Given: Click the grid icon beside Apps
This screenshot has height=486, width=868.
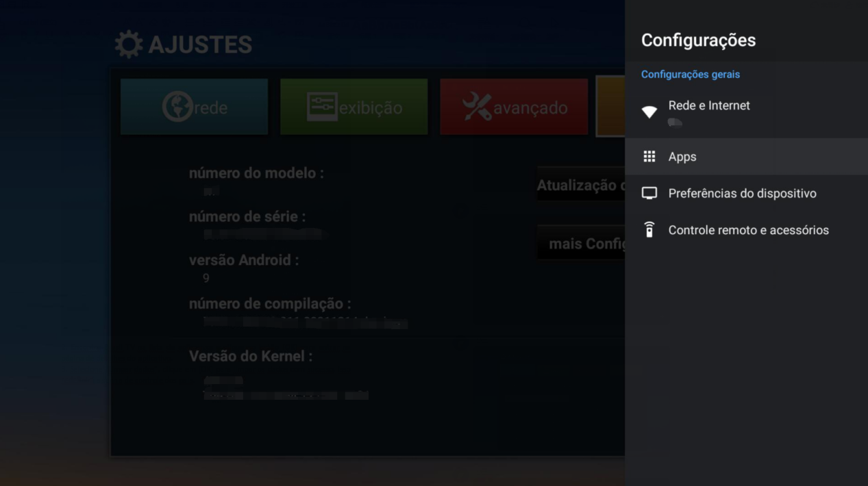Looking at the screenshot, I should tap(648, 156).
